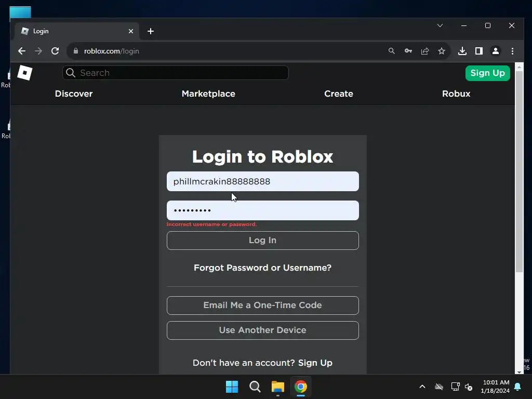
Task: Click the Roblox Search field
Action: (176, 73)
